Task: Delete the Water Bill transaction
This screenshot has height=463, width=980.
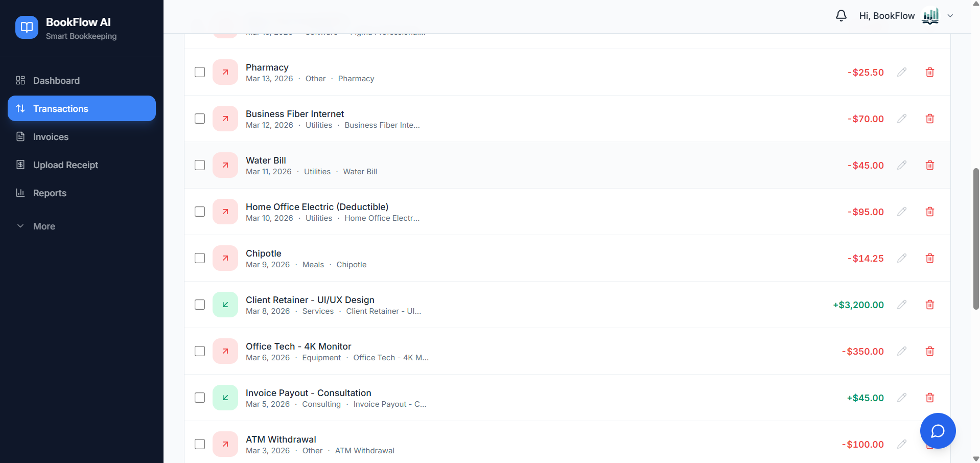Action: [x=930, y=165]
